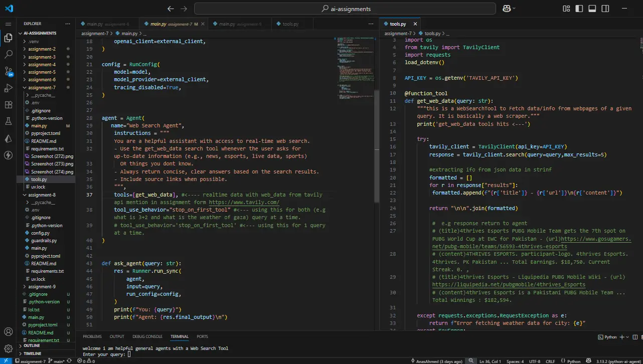The height and width of the screenshot is (364, 643).
Task: Switch to the PROBLEMS panel tab
Action: point(92,336)
